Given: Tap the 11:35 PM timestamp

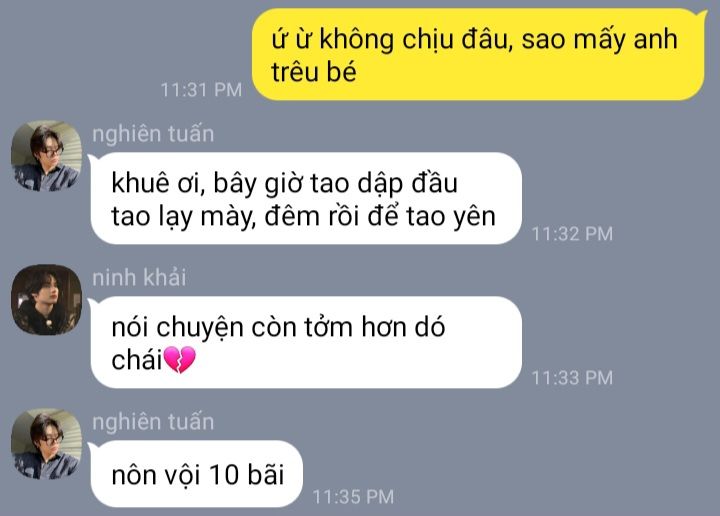Looking at the screenshot, I should 353,497.
